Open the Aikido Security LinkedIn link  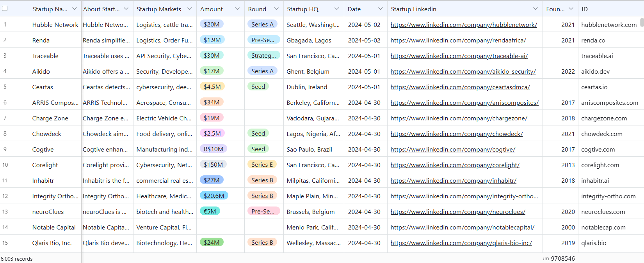463,71
